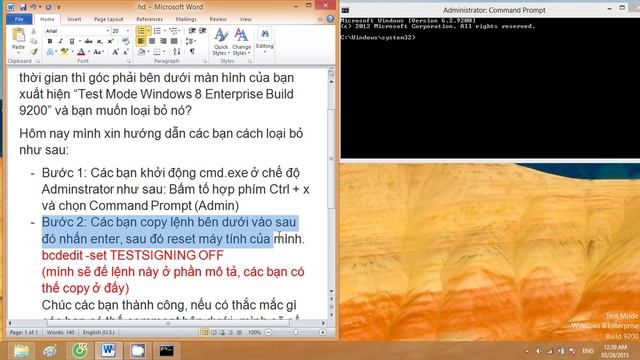The image size is (640, 360).
Task: Apply the red font color button
Action: click(x=81, y=52)
